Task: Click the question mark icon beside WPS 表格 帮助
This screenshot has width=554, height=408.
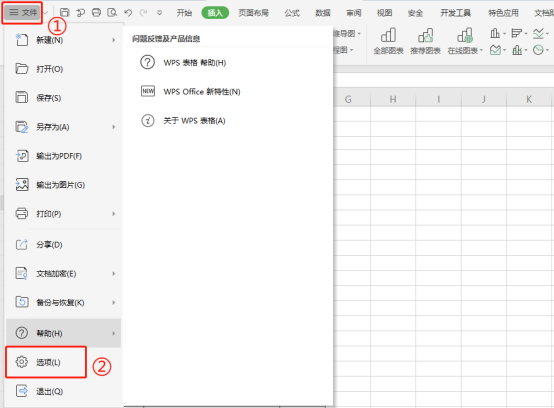Action: [x=148, y=62]
